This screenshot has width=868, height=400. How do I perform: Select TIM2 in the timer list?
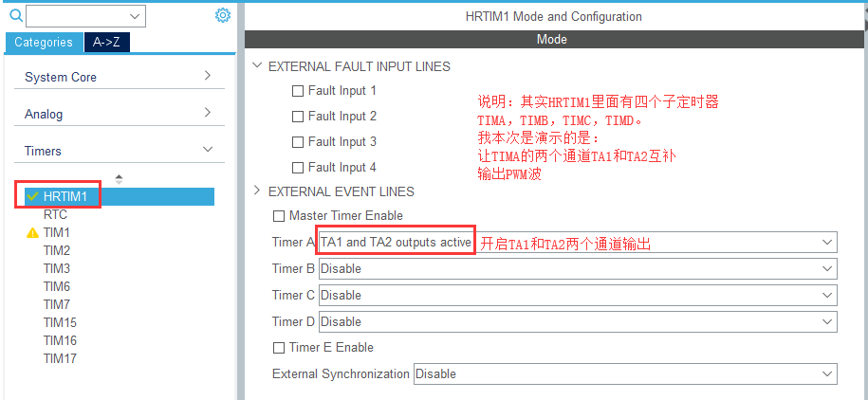click(57, 250)
